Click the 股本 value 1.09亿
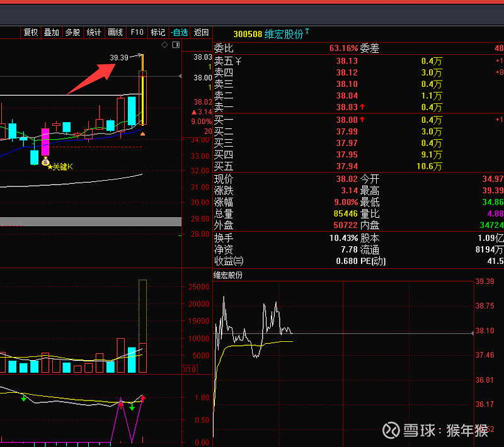Image resolution: width=504 pixels, height=447 pixels. tap(491, 238)
